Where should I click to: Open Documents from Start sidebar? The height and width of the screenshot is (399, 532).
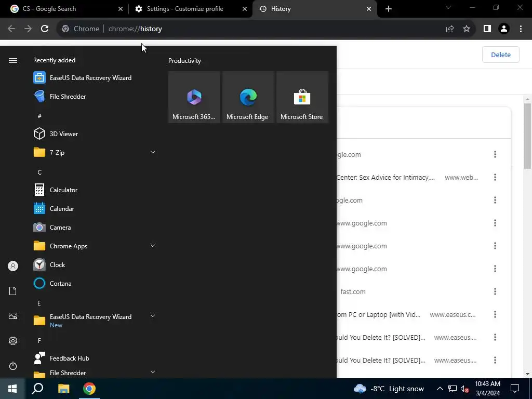point(13,291)
